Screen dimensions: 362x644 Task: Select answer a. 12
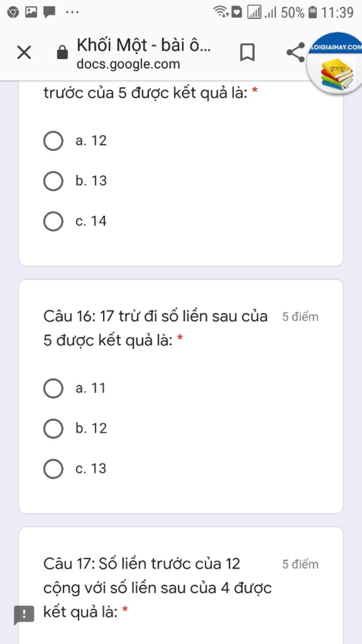pos(75,141)
